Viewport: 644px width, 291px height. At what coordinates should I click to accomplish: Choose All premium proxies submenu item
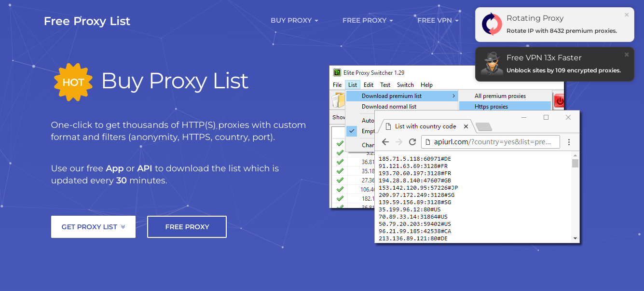505,96
